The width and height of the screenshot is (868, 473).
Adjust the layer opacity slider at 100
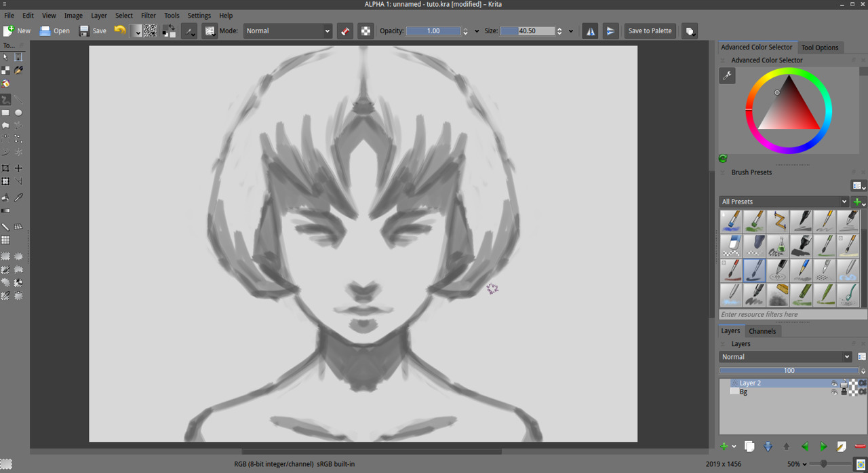(x=789, y=371)
